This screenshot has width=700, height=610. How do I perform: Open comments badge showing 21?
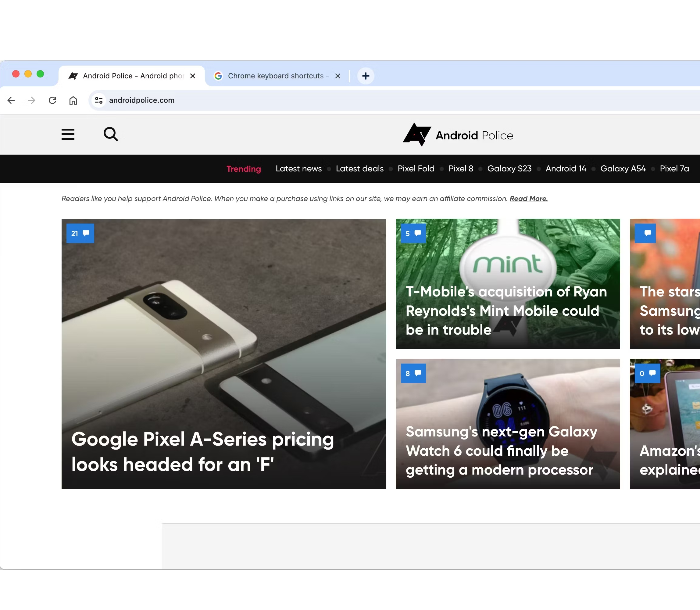80,233
